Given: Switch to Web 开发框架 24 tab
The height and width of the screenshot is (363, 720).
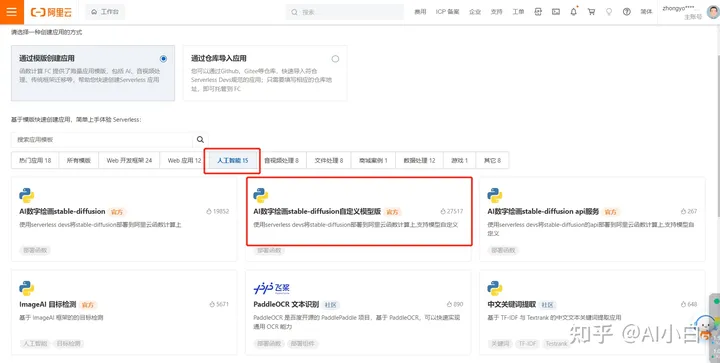Looking at the screenshot, I should (x=129, y=161).
